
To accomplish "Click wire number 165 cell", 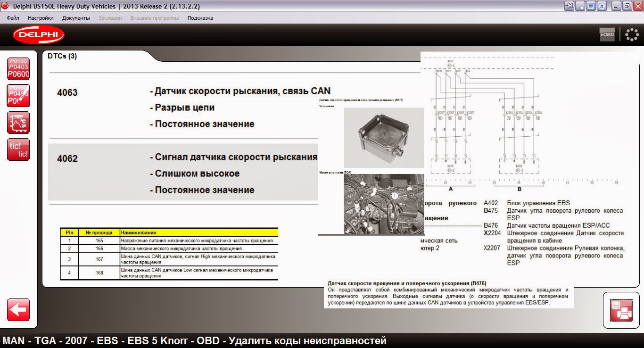I will (99, 240).
